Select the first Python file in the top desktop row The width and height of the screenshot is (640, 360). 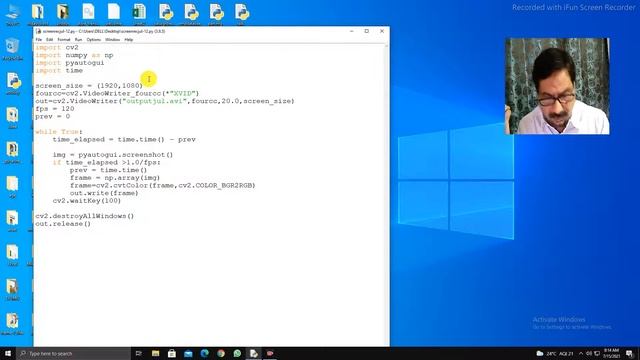coord(165,15)
